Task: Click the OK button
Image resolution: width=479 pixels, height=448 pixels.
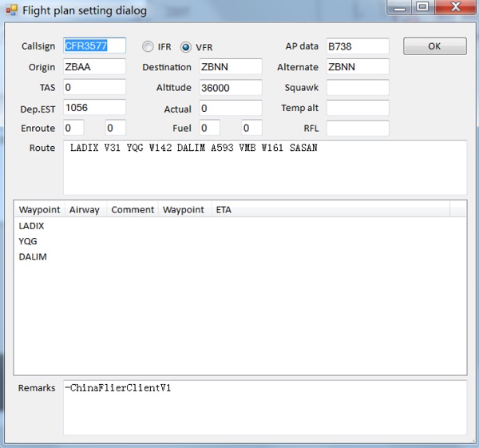Action: tap(435, 46)
